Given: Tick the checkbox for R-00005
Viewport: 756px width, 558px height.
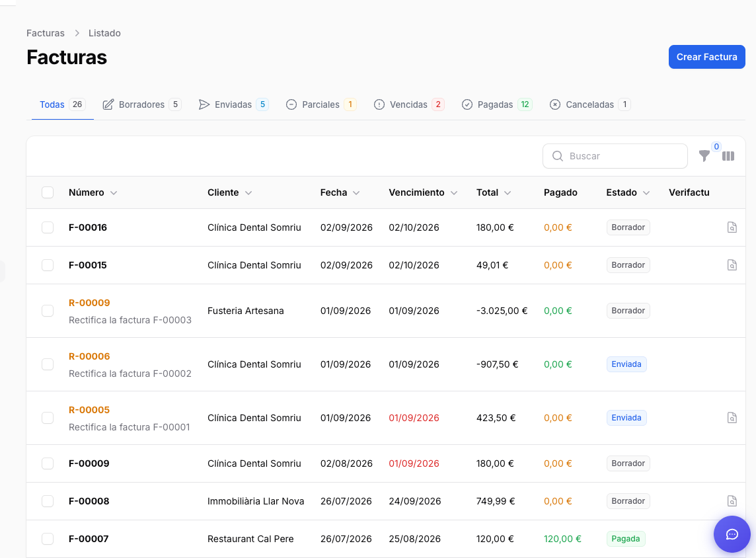Looking at the screenshot, I should [48, 418].
